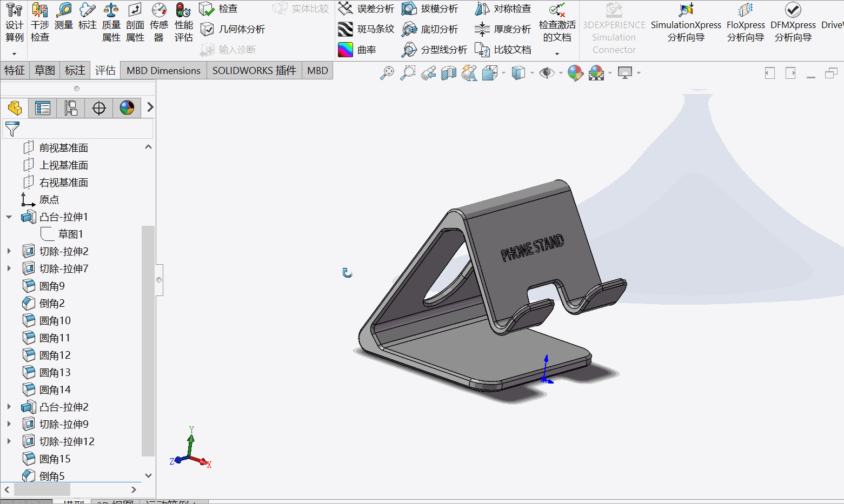Open the Edit Appearance color ball
844x504 pixels.
(x=575, y=73)
